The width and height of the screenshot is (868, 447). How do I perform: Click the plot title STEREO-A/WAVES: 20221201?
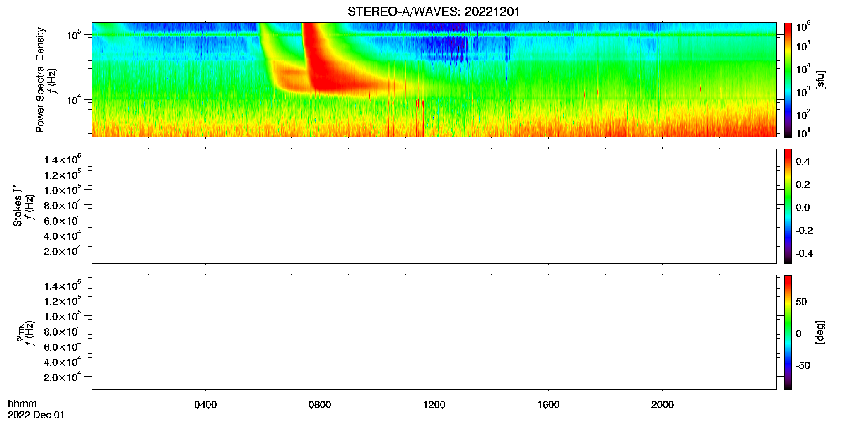pos(434,12)
